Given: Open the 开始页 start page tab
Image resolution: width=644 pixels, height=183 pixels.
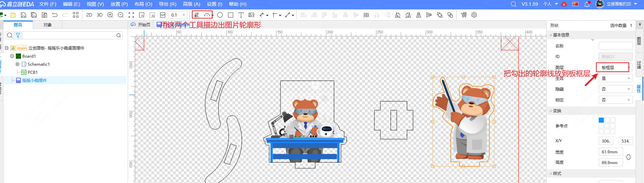Looking at the screenshot, I should (x=141, y=25).
